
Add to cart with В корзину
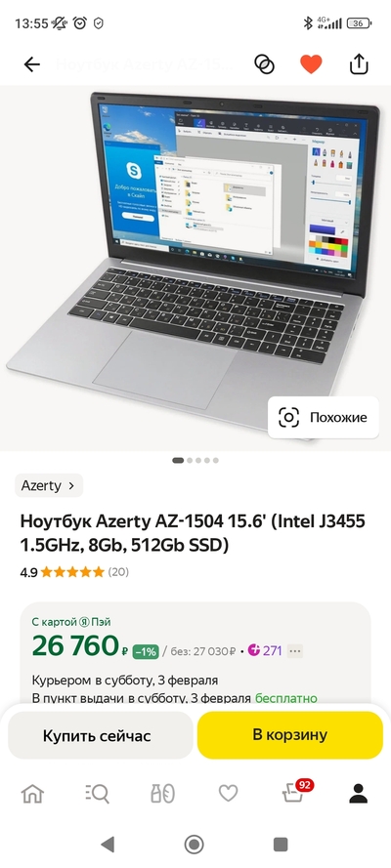pos(289,735)
